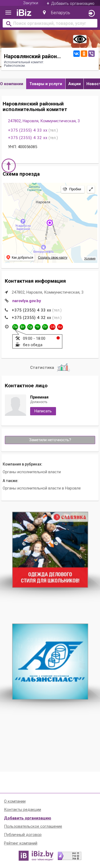Open the Viber contact icon
The image size is (100, 868).
point(91,54)
